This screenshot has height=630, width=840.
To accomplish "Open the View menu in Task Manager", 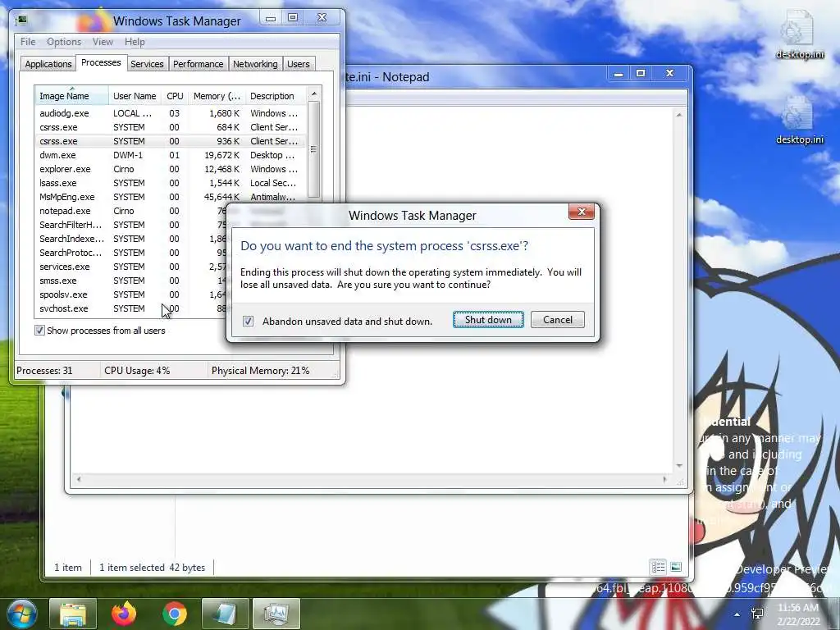I will (x=103, y=42).
